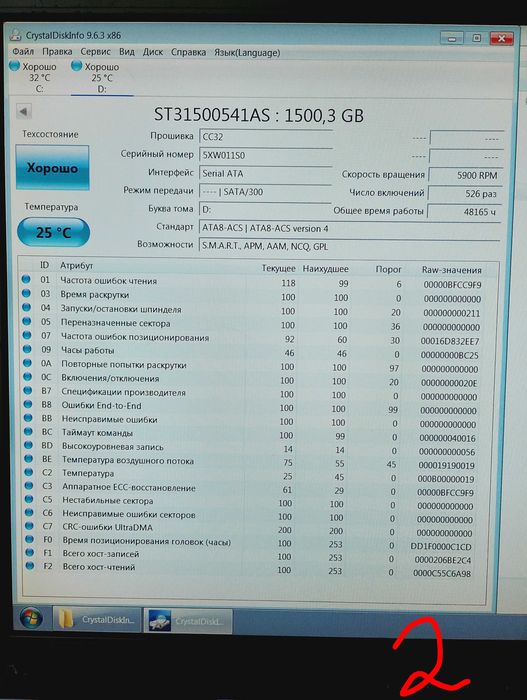Viewport: 527px width, 700px height.
Task: Click raw value DD1F0000C1CD
Action: pyautogui.click(x=440, y=546)
